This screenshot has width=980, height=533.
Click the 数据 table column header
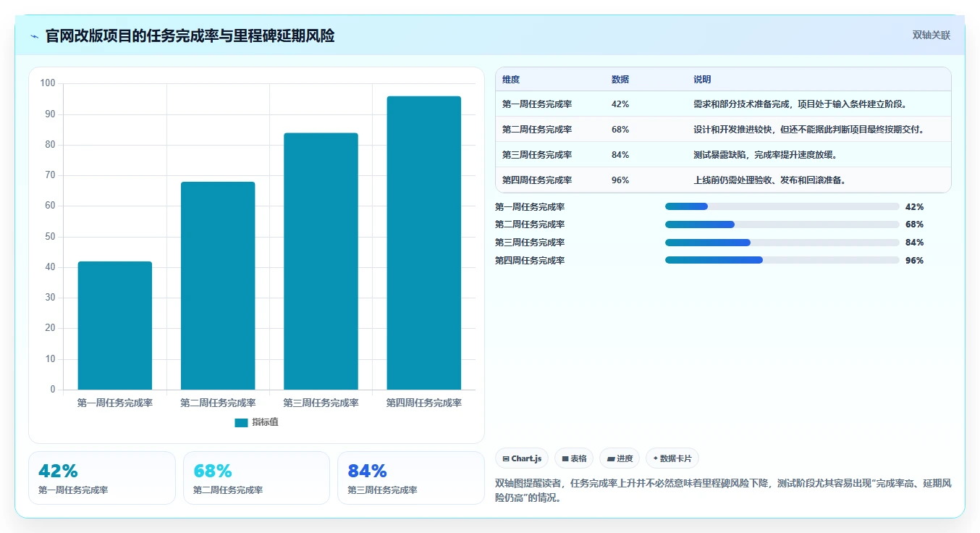click(x=620, y=80)
